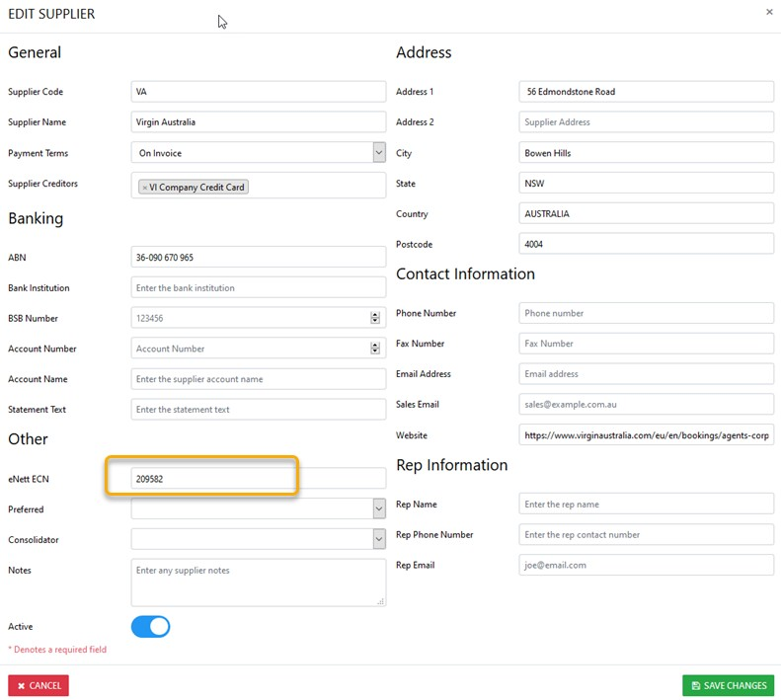Click the Postcode field
Screen dimensions: 781x700
tap(646, 244)
